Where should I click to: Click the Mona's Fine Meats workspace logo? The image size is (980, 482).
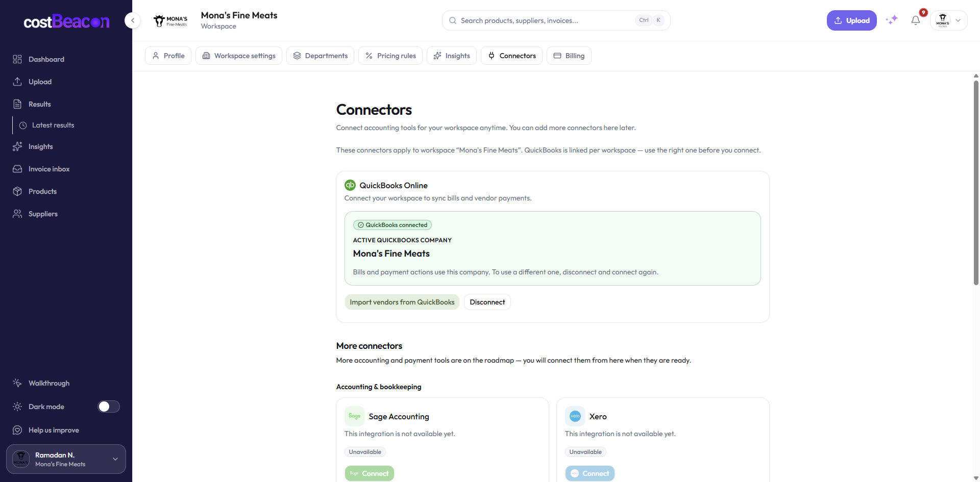tap(170, 20)
